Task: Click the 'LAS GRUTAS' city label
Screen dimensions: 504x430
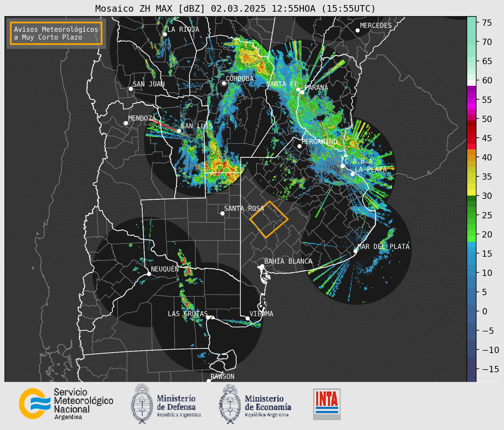Action: coord(188,314)
